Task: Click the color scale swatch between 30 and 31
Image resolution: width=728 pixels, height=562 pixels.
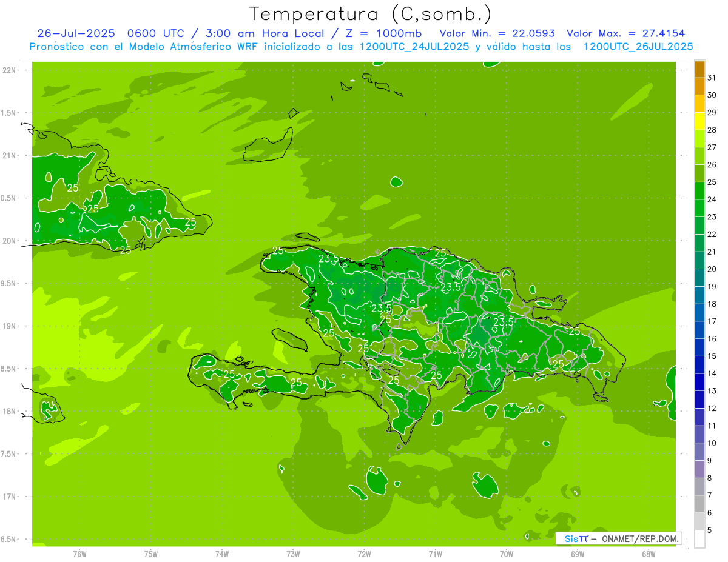Action: click(x=699, y=86)
